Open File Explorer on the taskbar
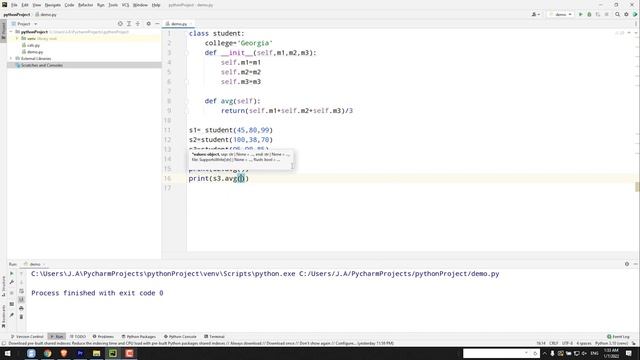The image size is (640, 360). 96,353
